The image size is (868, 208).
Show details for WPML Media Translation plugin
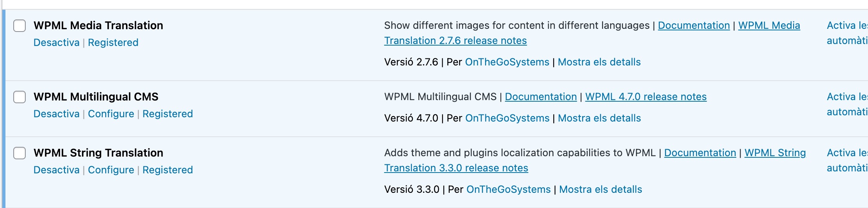[x=599, y=62]
